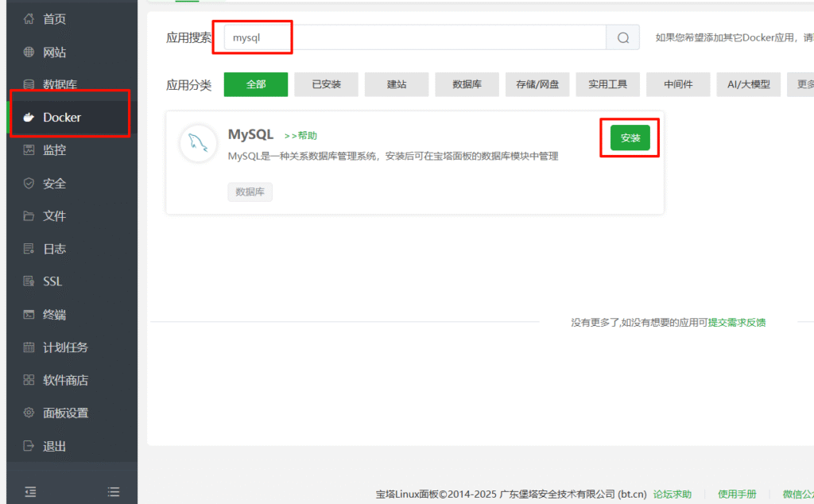Open the 软件商店 software store icon

(29, 380)
